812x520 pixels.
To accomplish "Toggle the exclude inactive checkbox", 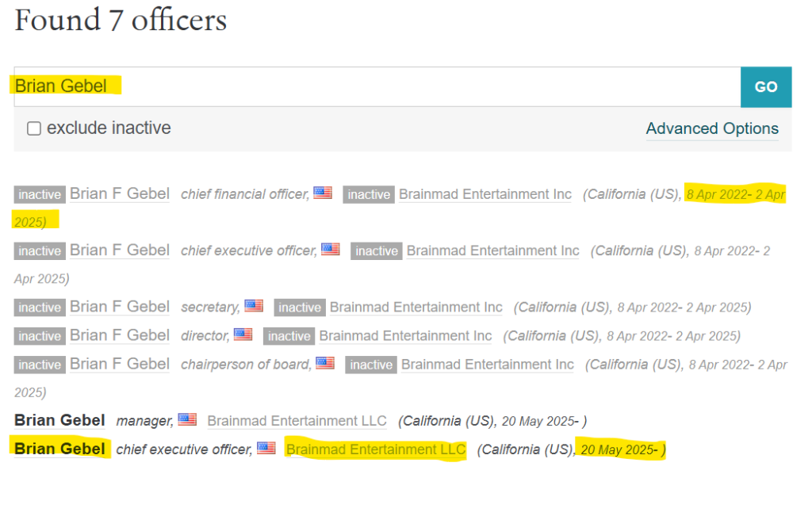I will click(x=34, y=128).
